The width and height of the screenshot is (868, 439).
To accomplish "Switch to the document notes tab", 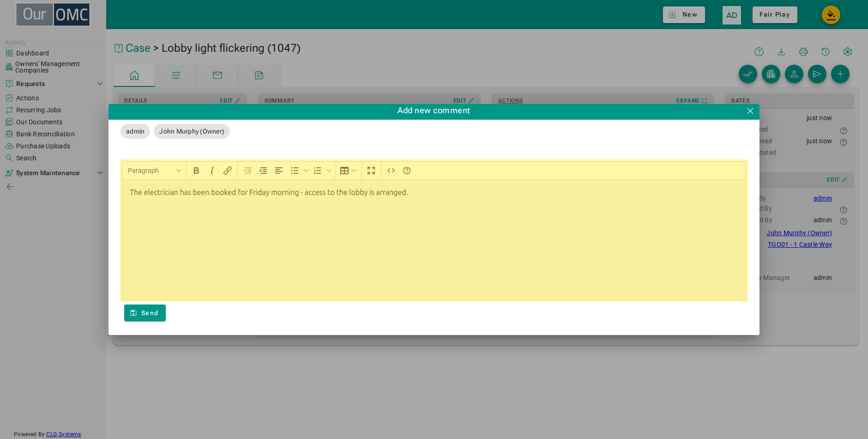I will tap(259, 75).
